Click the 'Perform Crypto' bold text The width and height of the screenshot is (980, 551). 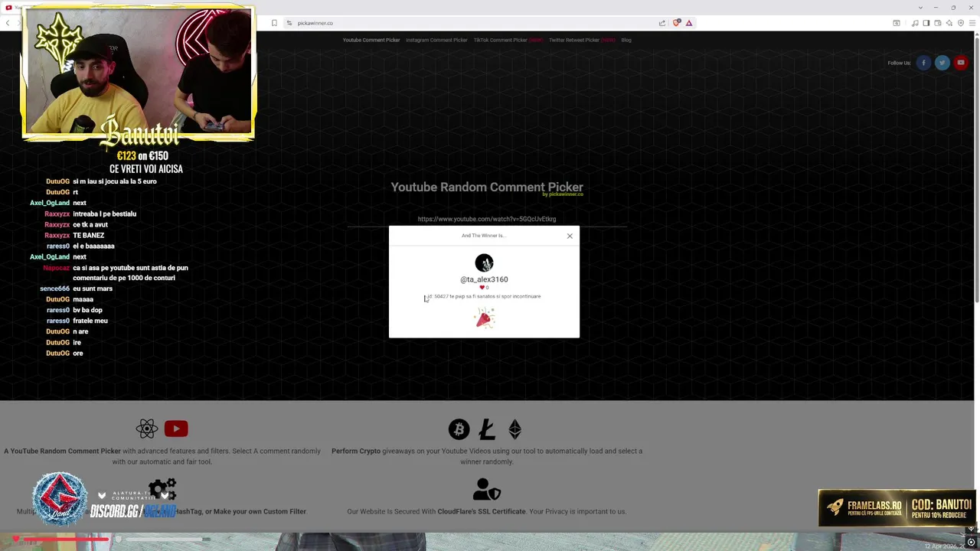(355, 451)
